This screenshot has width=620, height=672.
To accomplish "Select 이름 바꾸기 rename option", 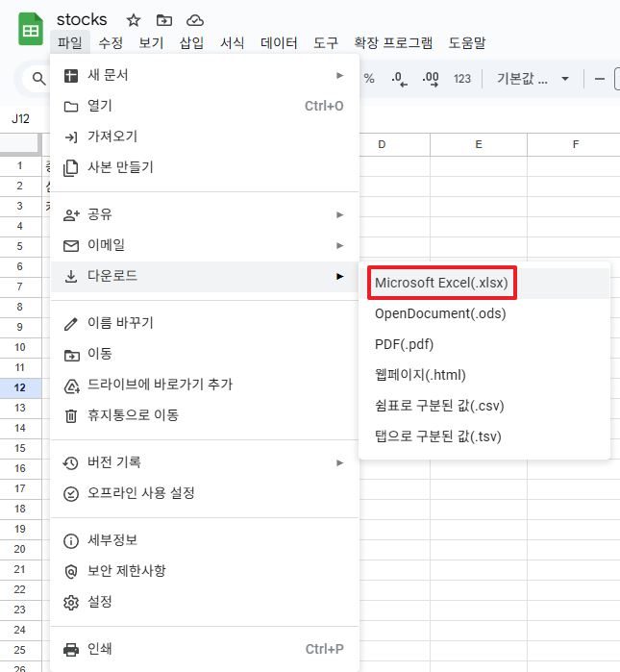I will [205, 323].
